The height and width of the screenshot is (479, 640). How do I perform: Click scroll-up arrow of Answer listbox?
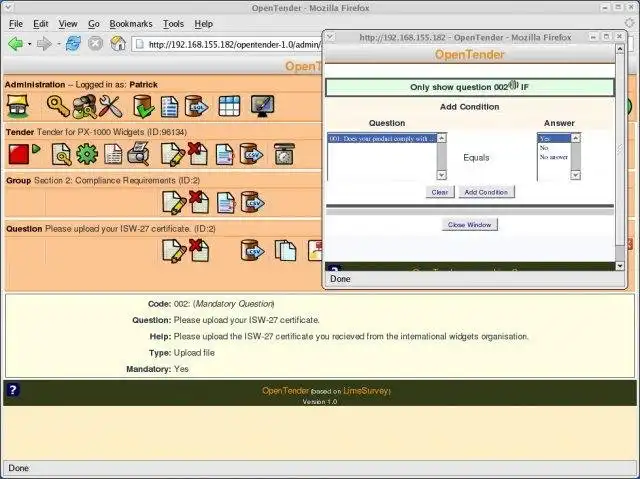576,138
